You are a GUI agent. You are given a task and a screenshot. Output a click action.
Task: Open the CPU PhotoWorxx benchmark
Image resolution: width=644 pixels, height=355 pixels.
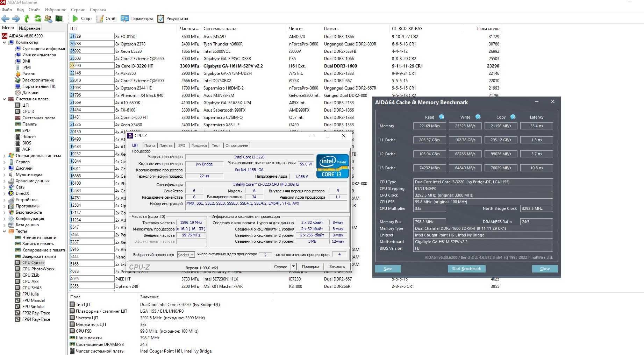pos(38,269)
